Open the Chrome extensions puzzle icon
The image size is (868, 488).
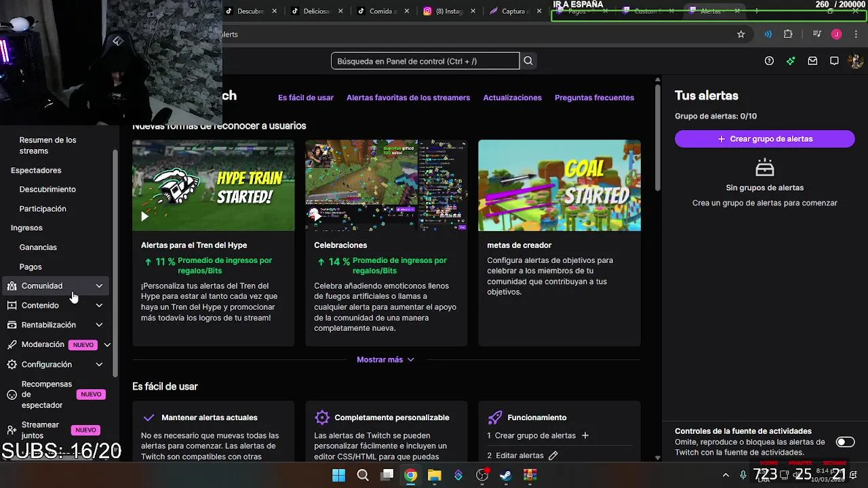(788, 35)
